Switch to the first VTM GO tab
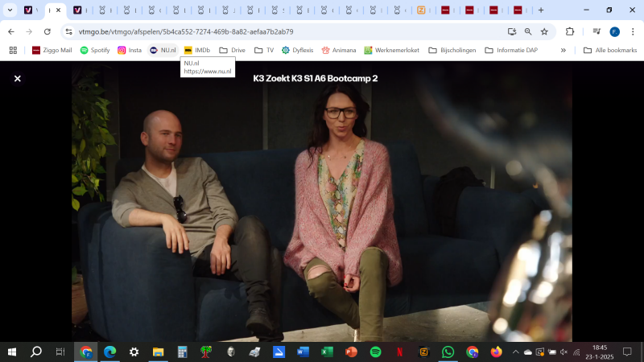The image size is (644, 362). click(x=28, y=10)
